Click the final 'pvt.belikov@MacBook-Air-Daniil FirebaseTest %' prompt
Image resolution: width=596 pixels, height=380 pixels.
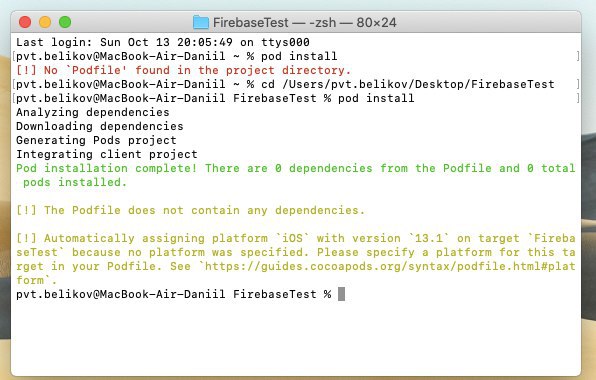click(x=173, y=294)
